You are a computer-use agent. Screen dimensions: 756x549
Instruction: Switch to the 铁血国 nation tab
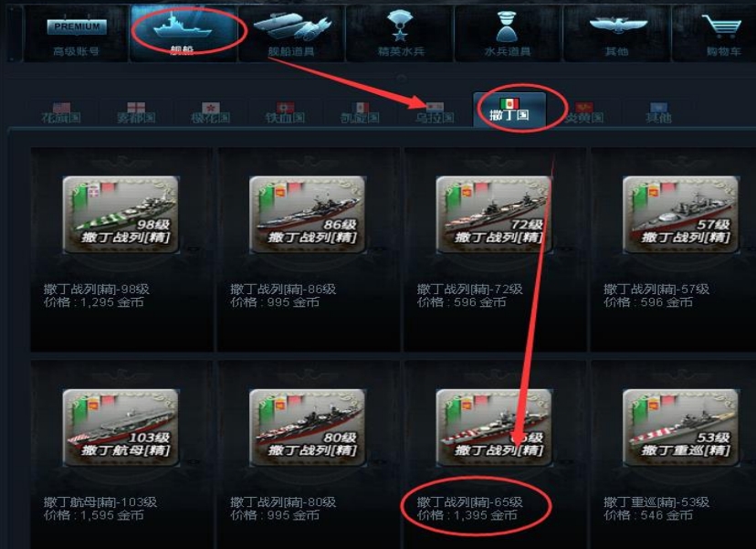(285, 112)
